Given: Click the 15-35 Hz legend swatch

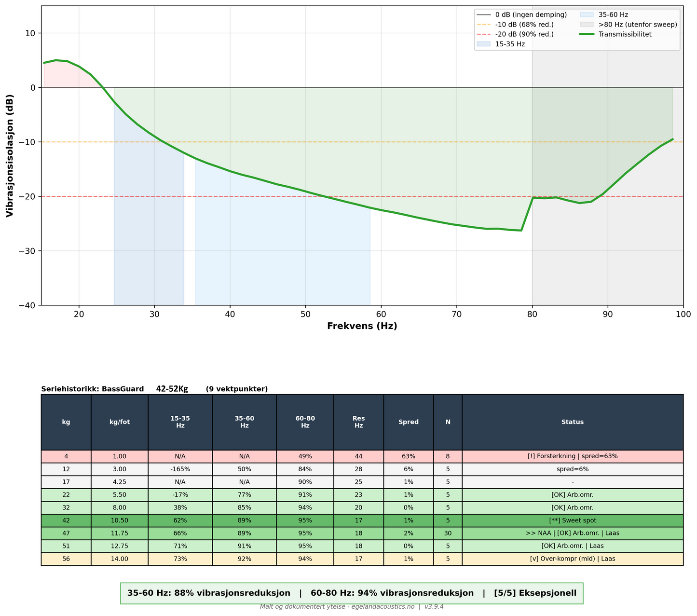Looking at the screenshot, I should click(483, 44).
